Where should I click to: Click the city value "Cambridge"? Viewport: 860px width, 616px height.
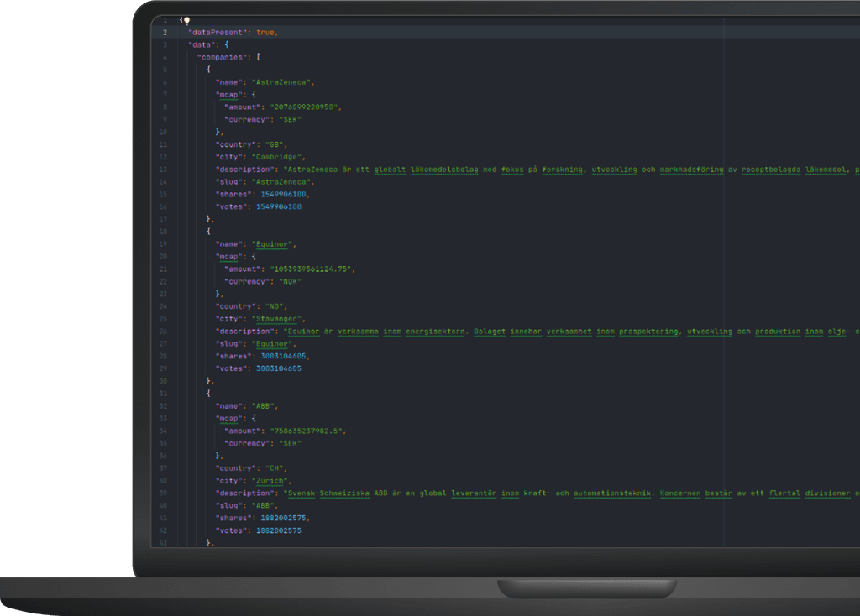click(x=276, y=157)
